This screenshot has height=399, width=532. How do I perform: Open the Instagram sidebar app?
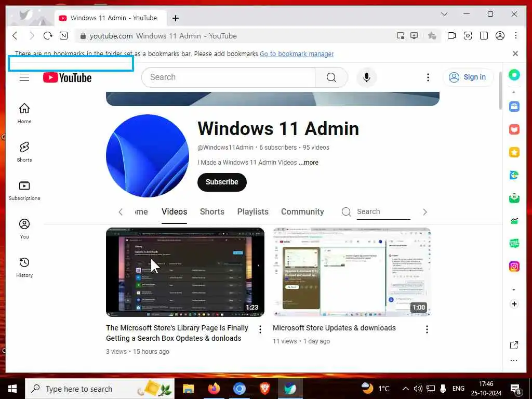pos(514,267)
